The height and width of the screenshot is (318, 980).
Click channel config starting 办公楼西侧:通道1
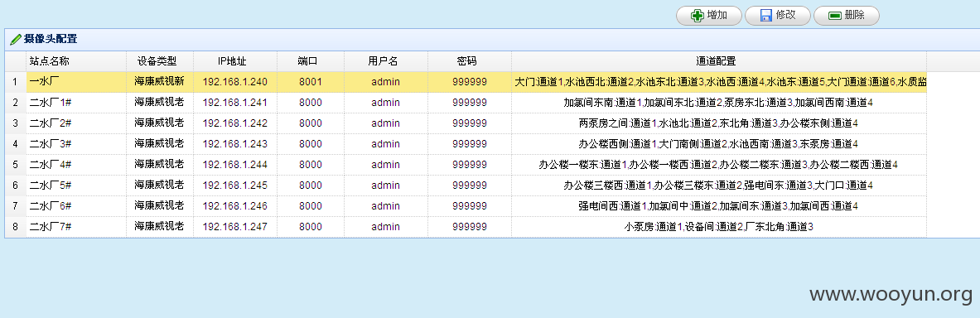(x=719, y=144)
